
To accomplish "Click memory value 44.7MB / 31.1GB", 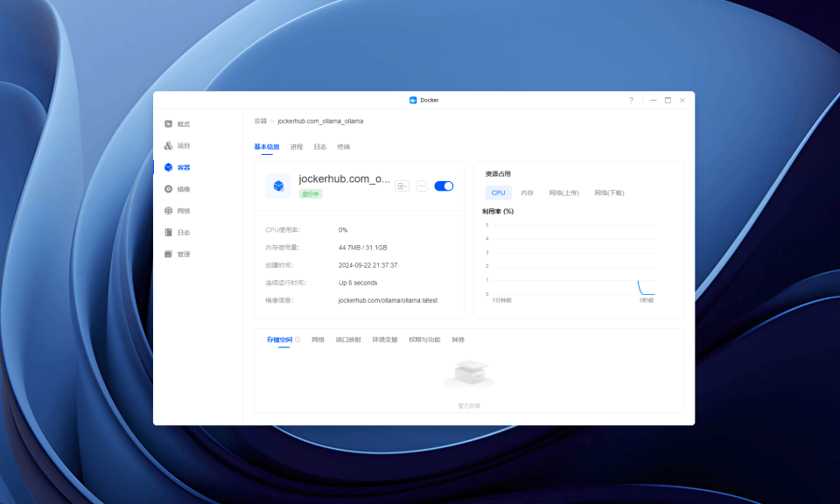I will pyautogui.click(x=362, y=248).
